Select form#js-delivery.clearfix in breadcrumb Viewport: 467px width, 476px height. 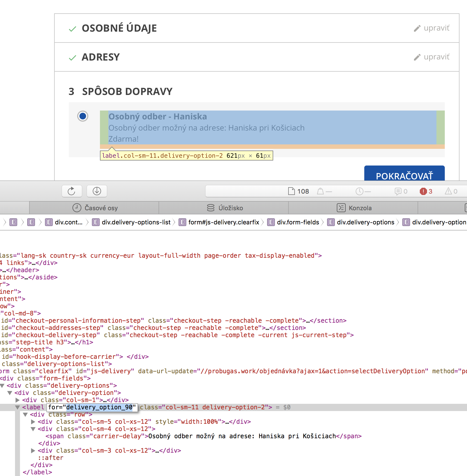tap(219, 222)
